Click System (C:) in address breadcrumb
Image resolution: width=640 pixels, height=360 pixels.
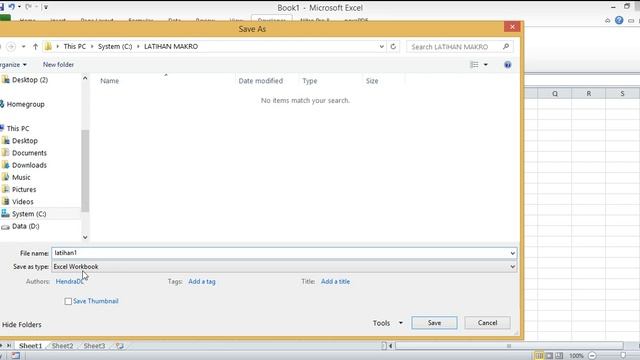(x=115, y=47)
